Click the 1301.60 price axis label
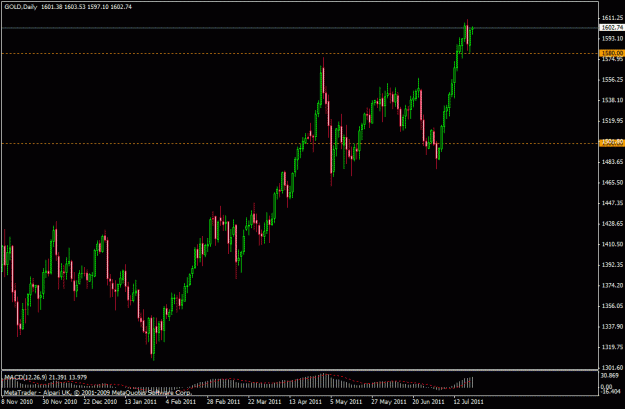 pos(613,368)
